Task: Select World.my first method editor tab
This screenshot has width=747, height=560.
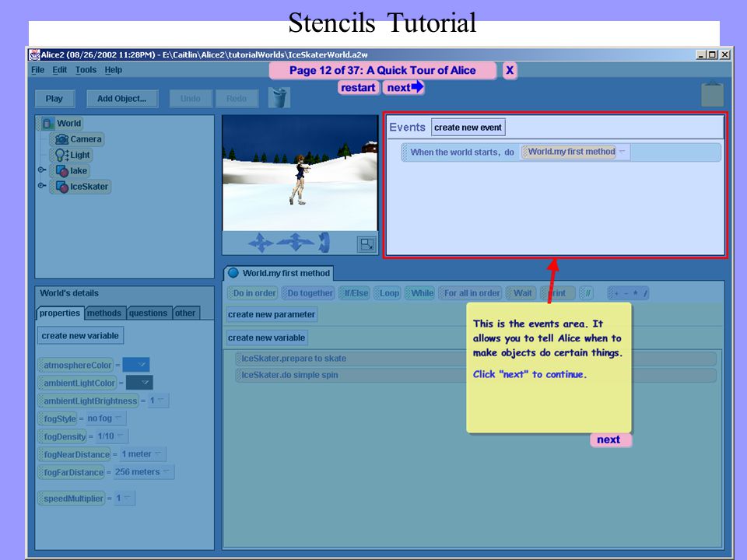Action: 279,273
